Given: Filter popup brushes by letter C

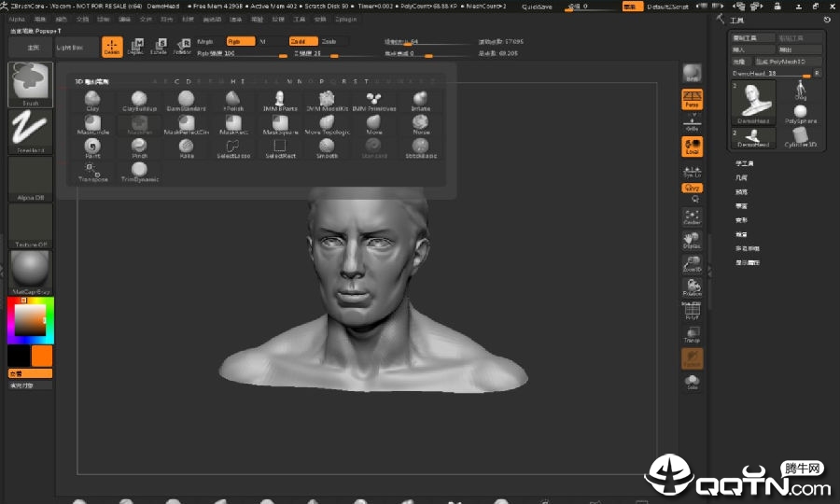Looking at the screenshot, I should 177,81.
